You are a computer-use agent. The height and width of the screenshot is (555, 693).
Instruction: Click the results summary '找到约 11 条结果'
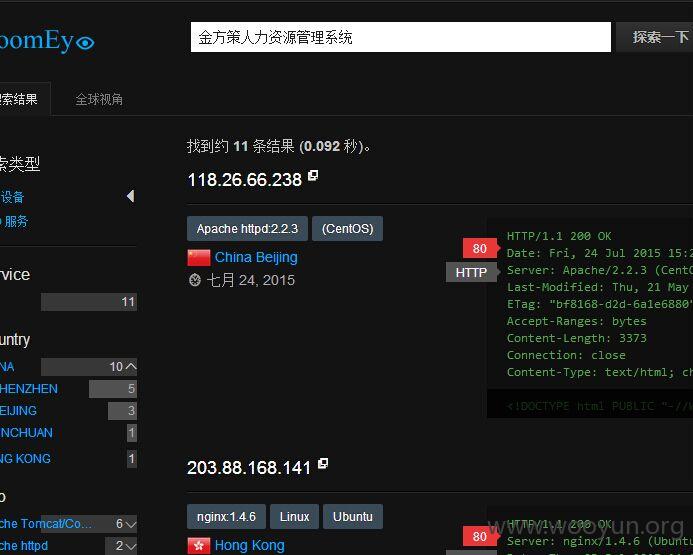pos(241,146)
